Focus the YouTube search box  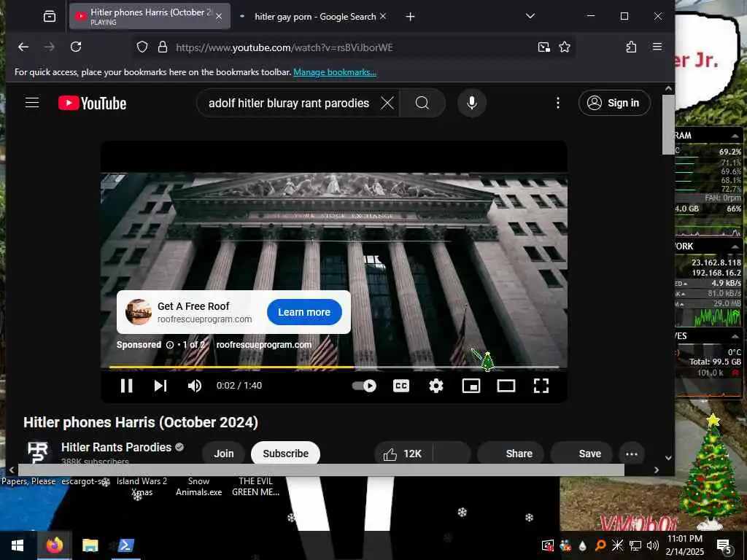289,103
